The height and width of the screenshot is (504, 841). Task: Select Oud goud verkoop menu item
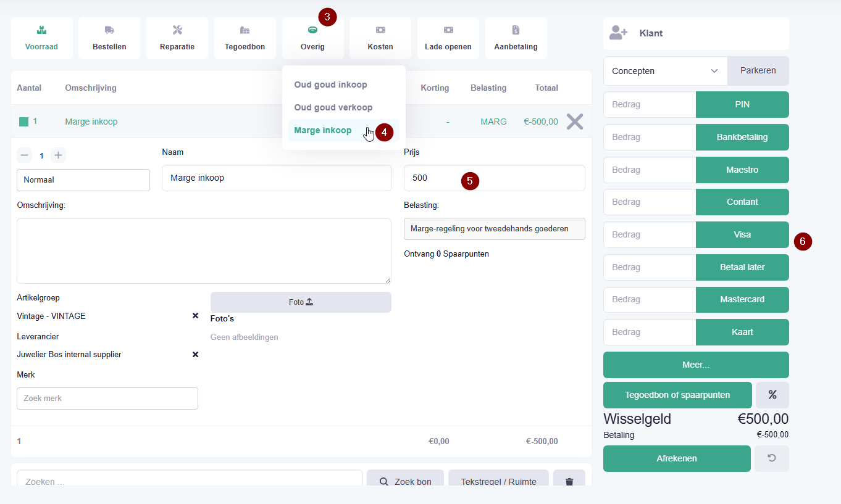coord(333,107)
